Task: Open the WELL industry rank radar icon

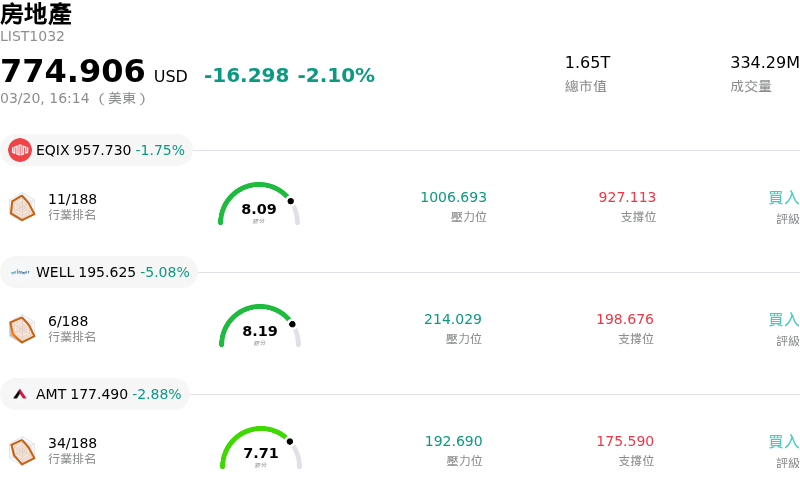Action: 22,329
